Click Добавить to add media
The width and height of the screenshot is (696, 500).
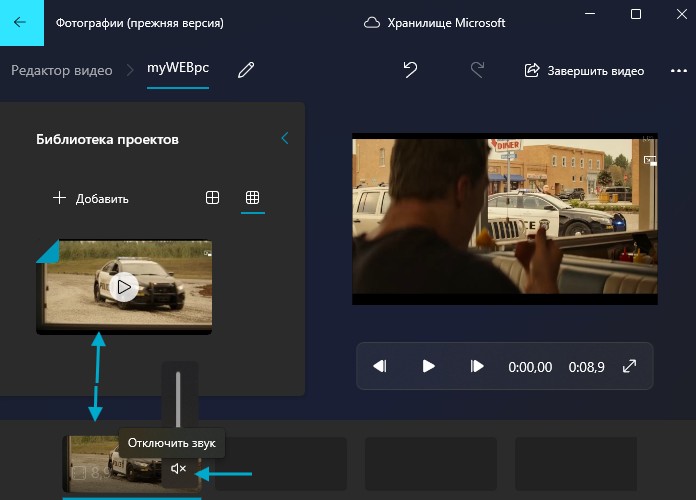91,198
